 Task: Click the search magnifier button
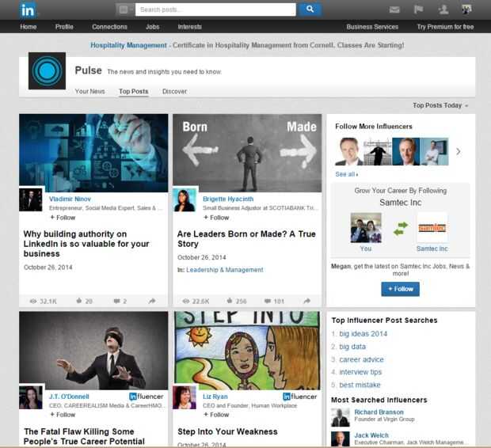click(310, 9)
